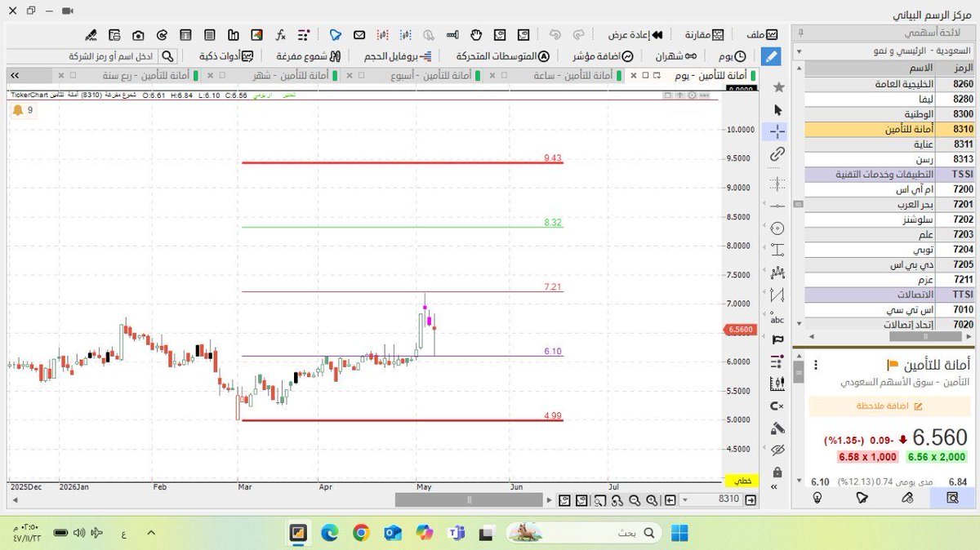This screenshot has height=550, width=980.
Task: Select the blue pencil drawing icon
Action: click(x=771, y=56)
